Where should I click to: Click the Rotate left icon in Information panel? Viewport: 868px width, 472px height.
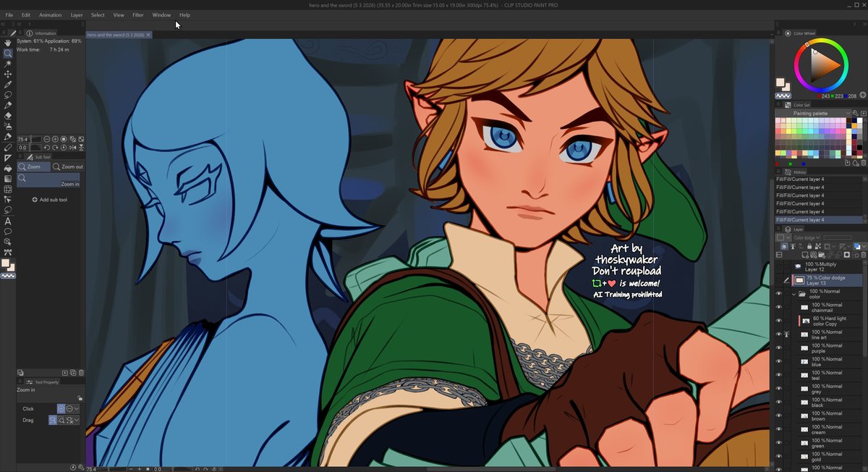tap(47, 148)
